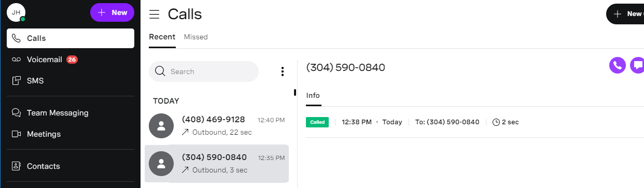Click the purple phone call icon

point(617,65)
